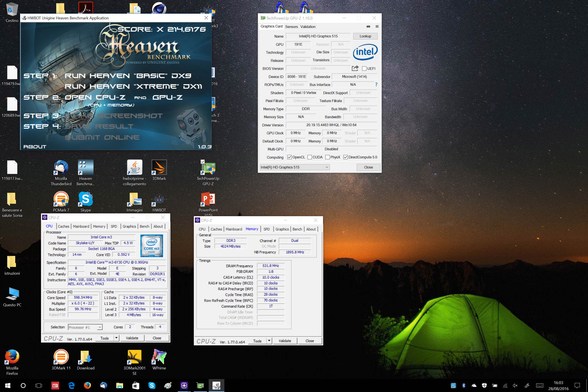Click Validate in CPU-Z CPU window
Viewport: 588px width, 392px height.
[x=132, y=338]
